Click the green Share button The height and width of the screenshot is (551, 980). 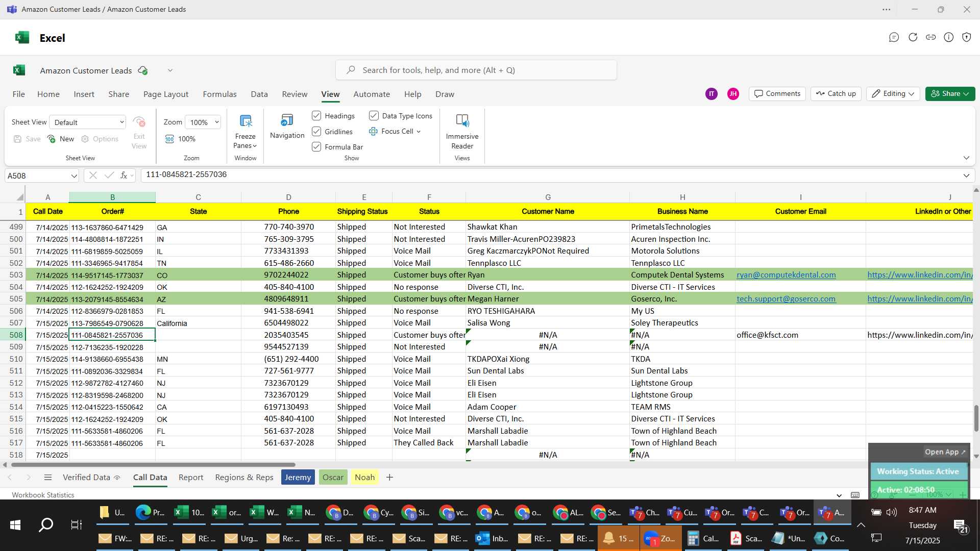(x=950, y=93)
